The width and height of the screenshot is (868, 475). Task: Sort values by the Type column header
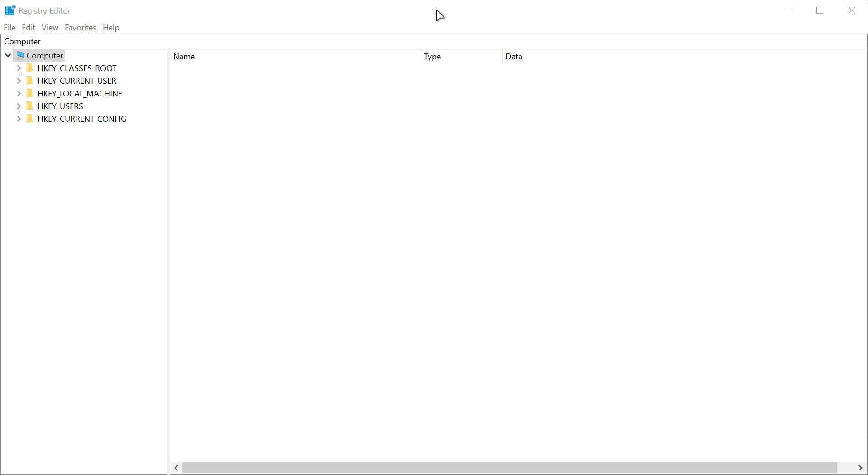pyautogui.click(x=462, y=57)
